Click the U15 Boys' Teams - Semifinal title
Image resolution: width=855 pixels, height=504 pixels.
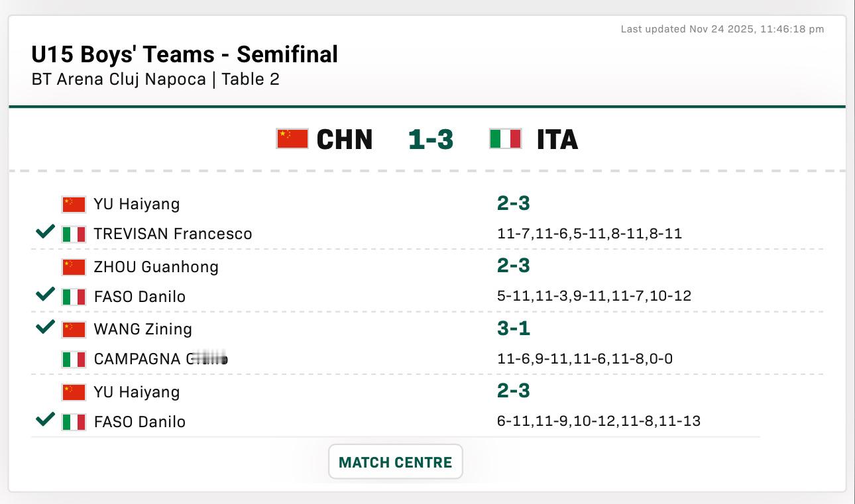click(184, 54)
